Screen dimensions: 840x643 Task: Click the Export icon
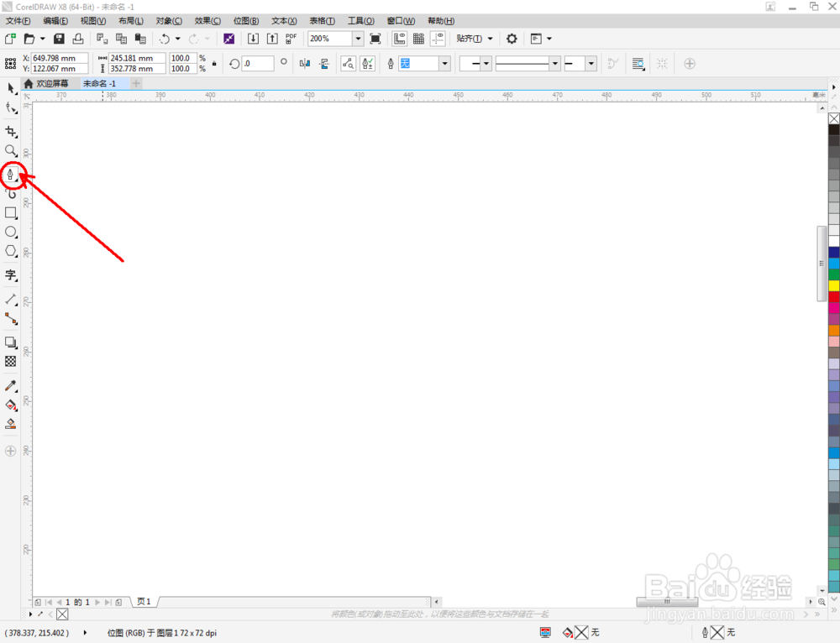[x=272, y=39]
